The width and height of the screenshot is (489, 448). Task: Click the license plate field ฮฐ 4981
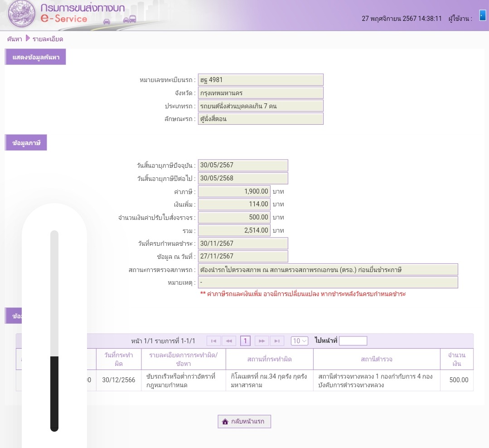[261, 79]
